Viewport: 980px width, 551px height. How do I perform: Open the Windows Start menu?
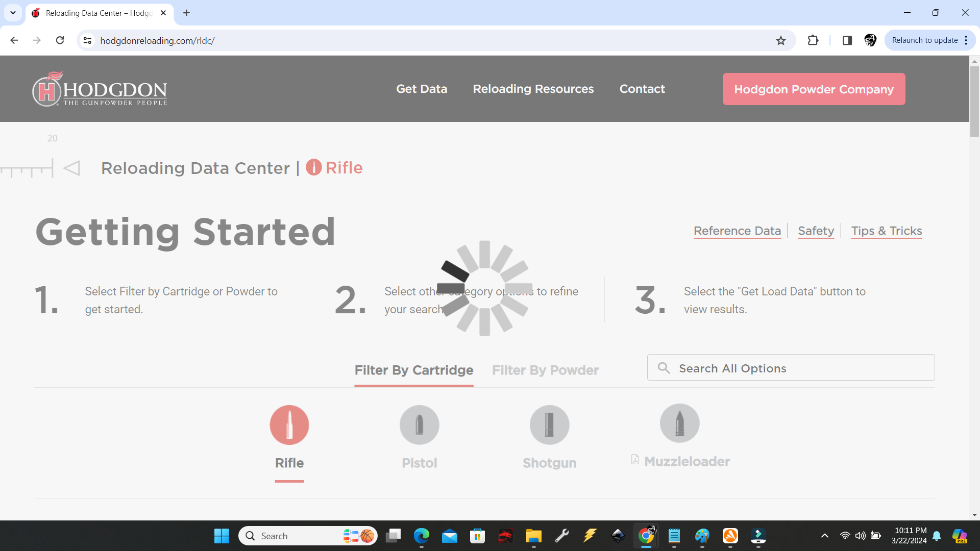click(222, 536)
